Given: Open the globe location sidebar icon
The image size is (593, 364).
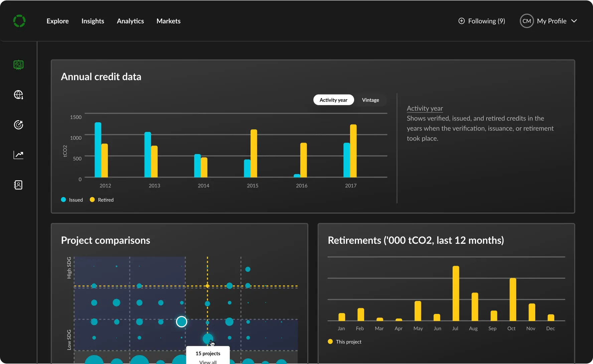Looking at the screenshot, I should pyautogui.click(x=18, y=95).
